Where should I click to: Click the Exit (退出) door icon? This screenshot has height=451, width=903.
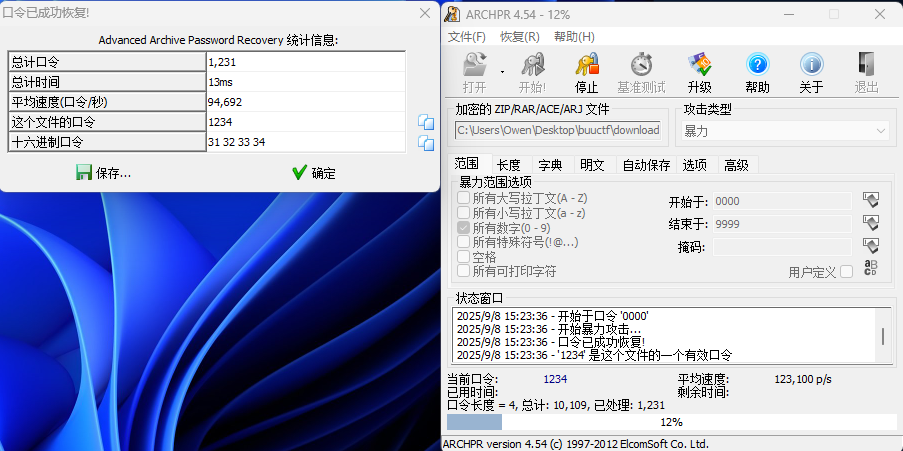[866, 65]
